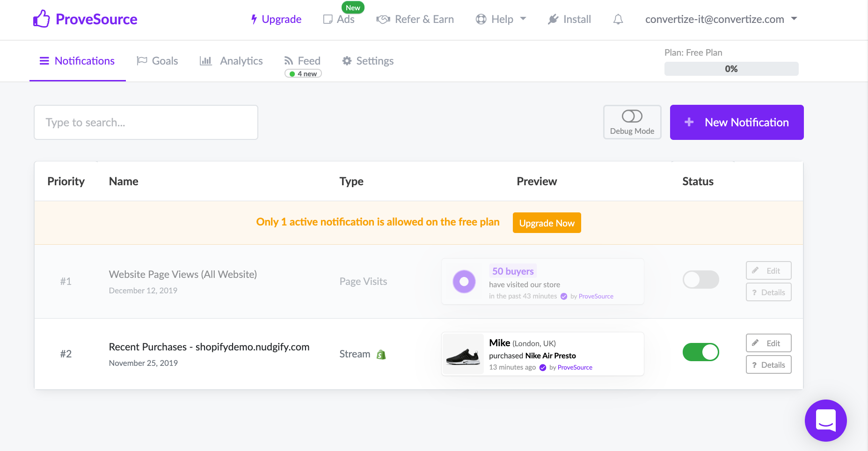
Task: Click the 50 buyers highlighted text
Action: 513,271
